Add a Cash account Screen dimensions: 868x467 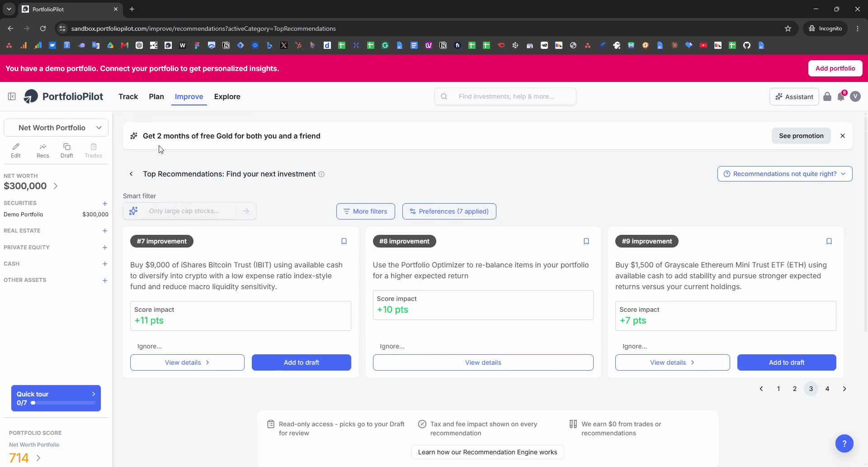tap(105, 264)
